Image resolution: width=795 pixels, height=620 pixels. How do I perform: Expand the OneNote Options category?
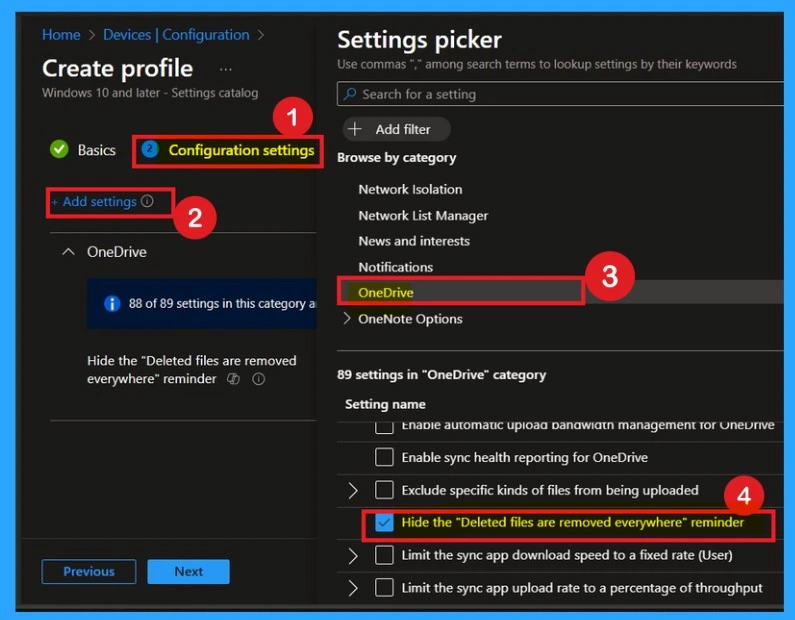[x=347, y=319]
